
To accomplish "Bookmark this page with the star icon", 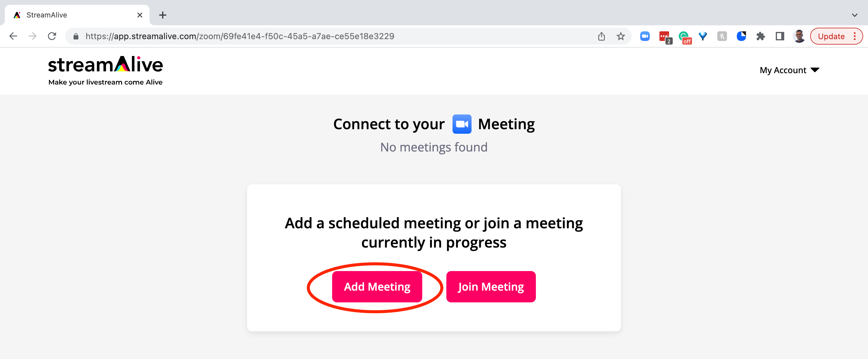I will [x=621, y=36].
